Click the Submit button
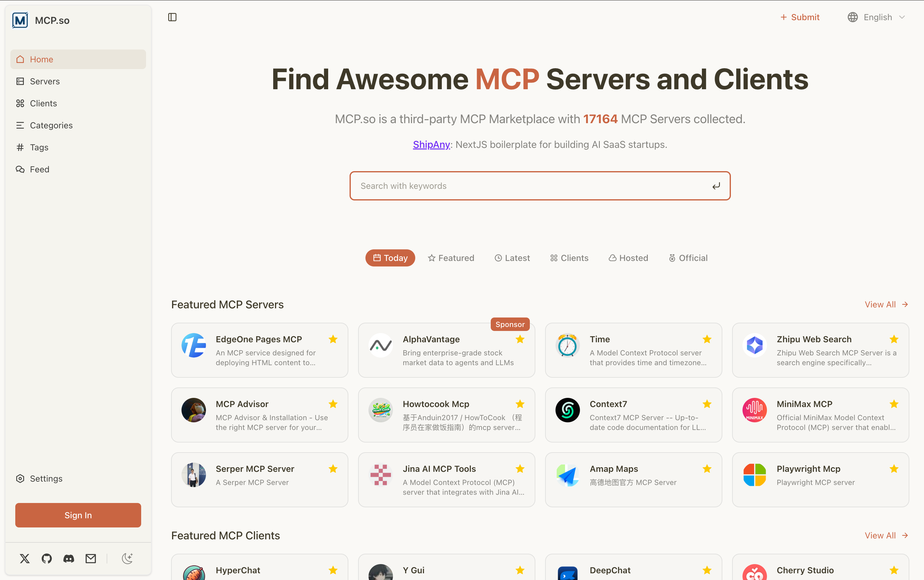 coord(800,17)
